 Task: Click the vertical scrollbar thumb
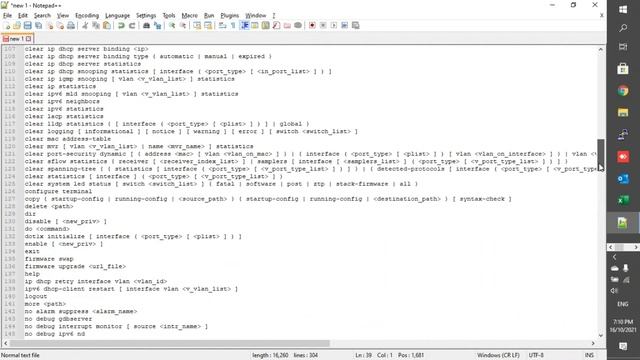point(600,156)
